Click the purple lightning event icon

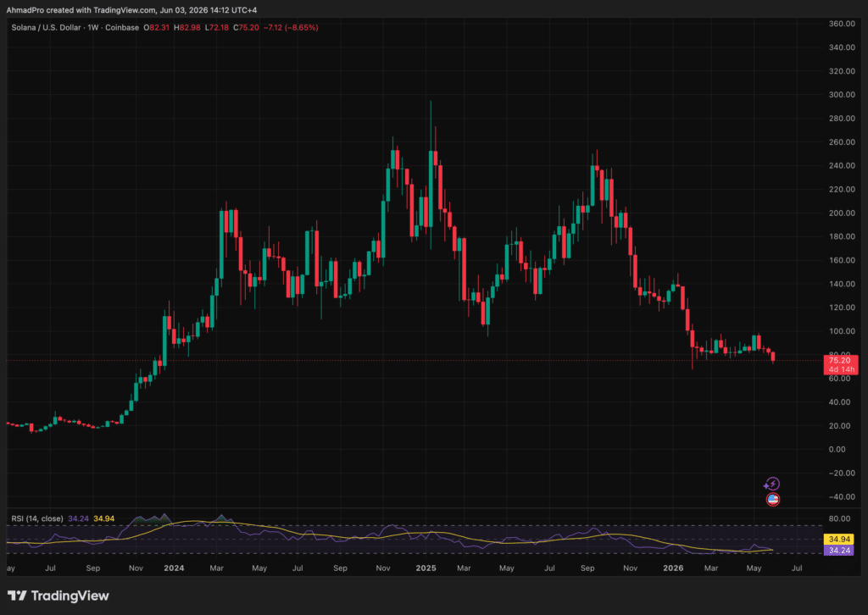tap(771, 485)
